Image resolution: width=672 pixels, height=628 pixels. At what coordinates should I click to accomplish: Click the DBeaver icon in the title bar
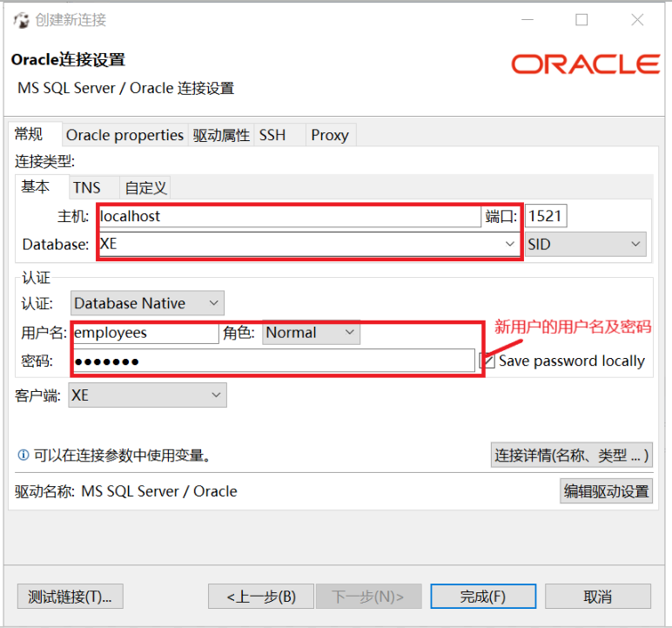pos(21,20)
